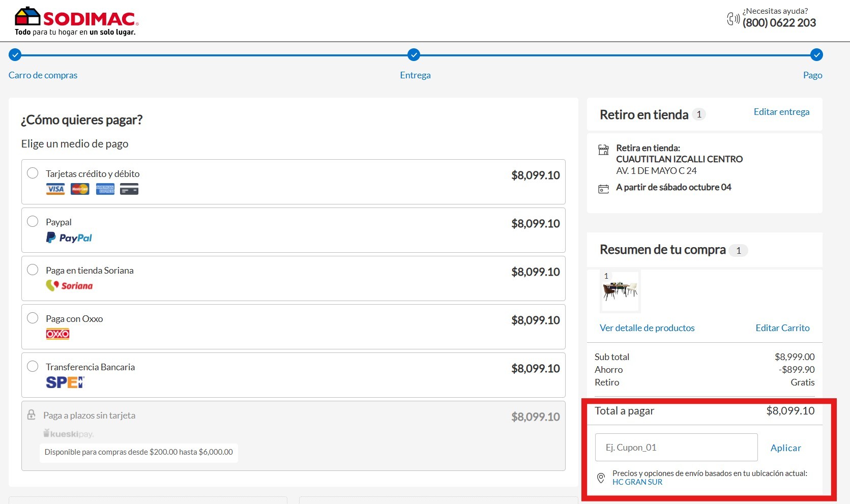Click the Soriana store logo
Image resolution: width=850 pixels, height=504 pixels.
[69, 286]
